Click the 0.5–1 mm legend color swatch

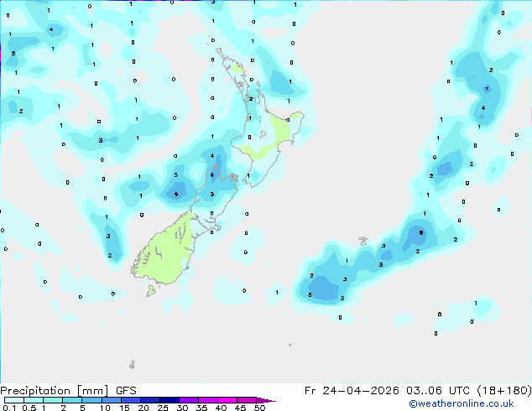(34, 400)
